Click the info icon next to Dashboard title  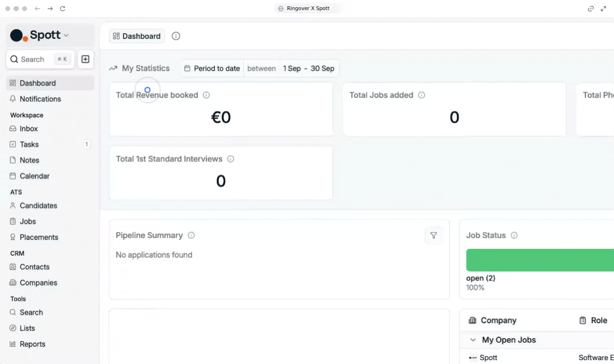176,36
